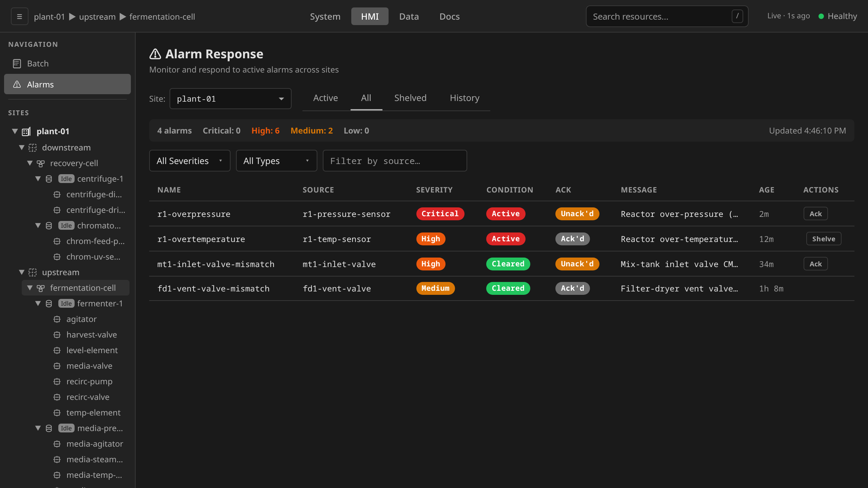This screenshot has width=868, height=488.
Task: Switch to the Data top tab
Action: (409, 16)
